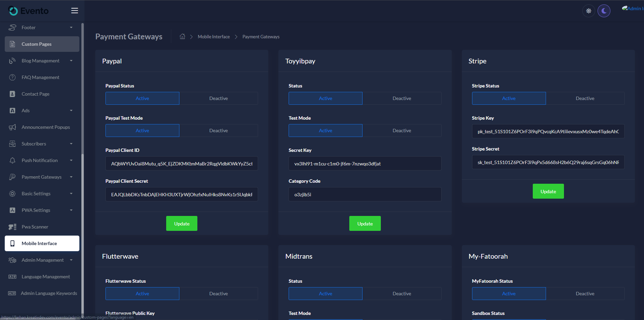This screenshot has width=644, height=320.
Task: Toggle dark mode with the moon icon
Action: click(604, 11)
